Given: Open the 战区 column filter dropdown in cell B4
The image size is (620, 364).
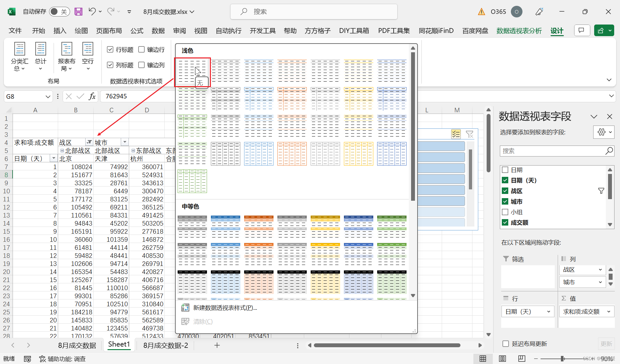Looking at the screenshot, I should pos(89,142).
